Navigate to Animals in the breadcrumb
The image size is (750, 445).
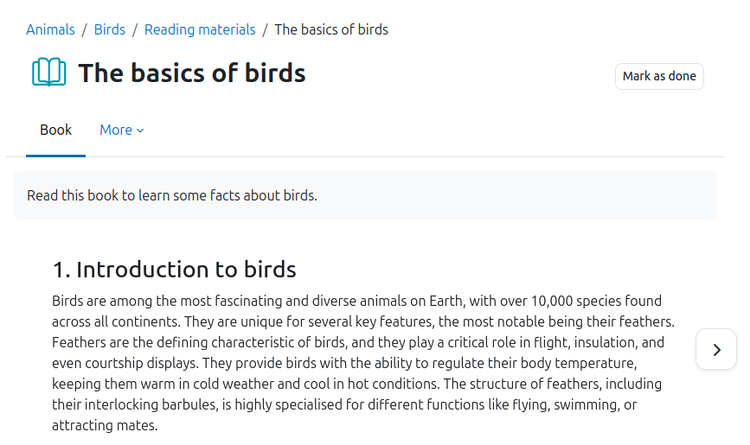tap(50, 29)
